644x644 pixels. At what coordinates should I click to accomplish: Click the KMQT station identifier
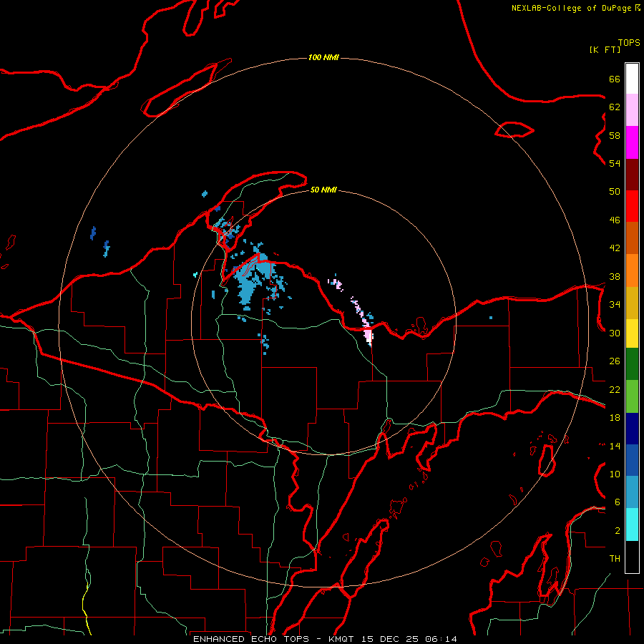[x=341, y=639]
